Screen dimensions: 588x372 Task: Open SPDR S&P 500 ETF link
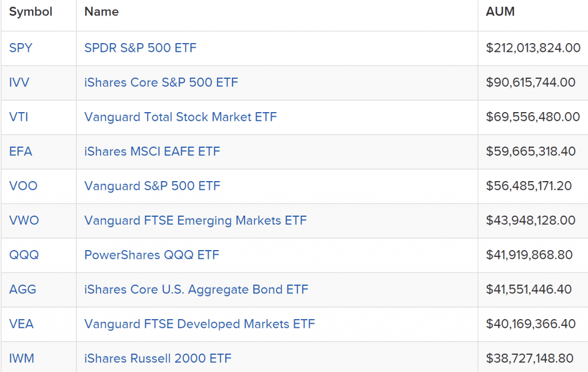(x=140, y=48)
